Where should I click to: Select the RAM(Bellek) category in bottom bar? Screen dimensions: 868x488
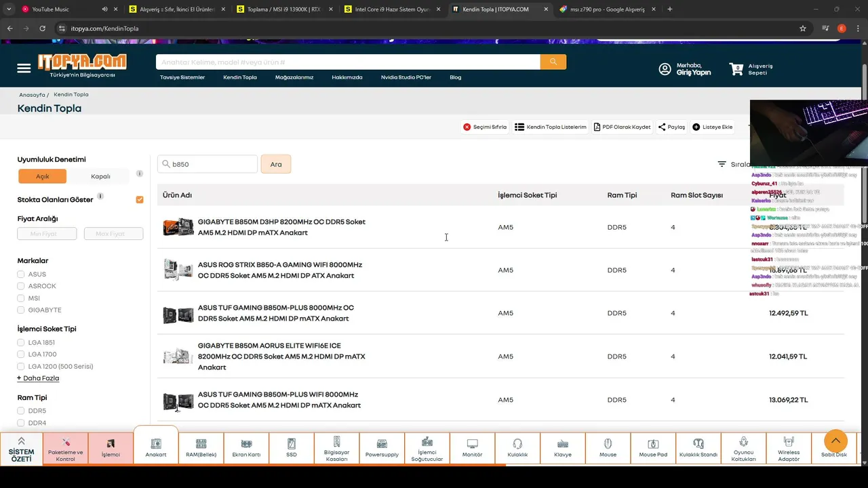201,449
